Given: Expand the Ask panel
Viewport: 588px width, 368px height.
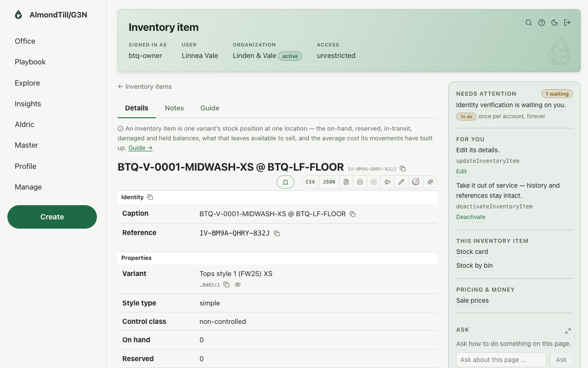Looking at the screenshot, I should click(x=568, y=331).
